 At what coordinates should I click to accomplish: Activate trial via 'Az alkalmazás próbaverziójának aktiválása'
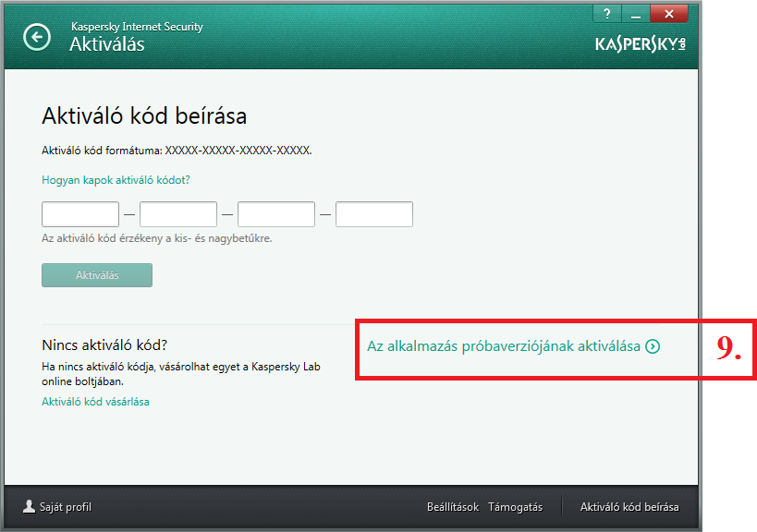click(504, 346)
